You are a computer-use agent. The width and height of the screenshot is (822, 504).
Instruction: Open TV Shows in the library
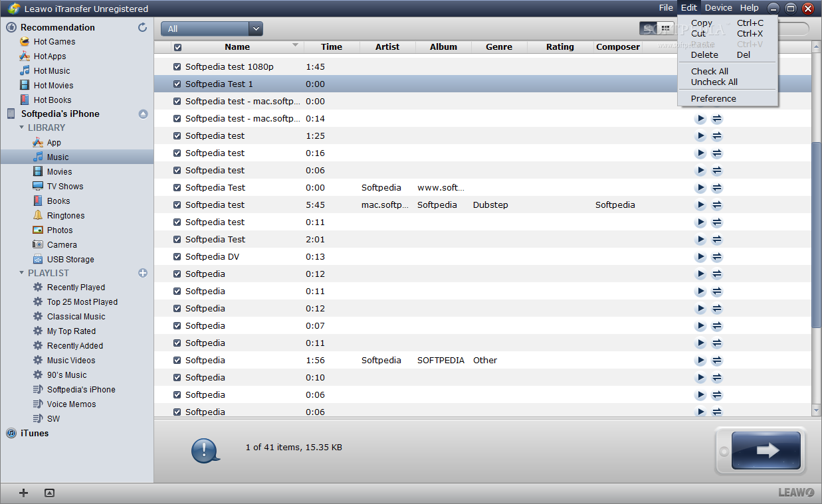(64, 187)
